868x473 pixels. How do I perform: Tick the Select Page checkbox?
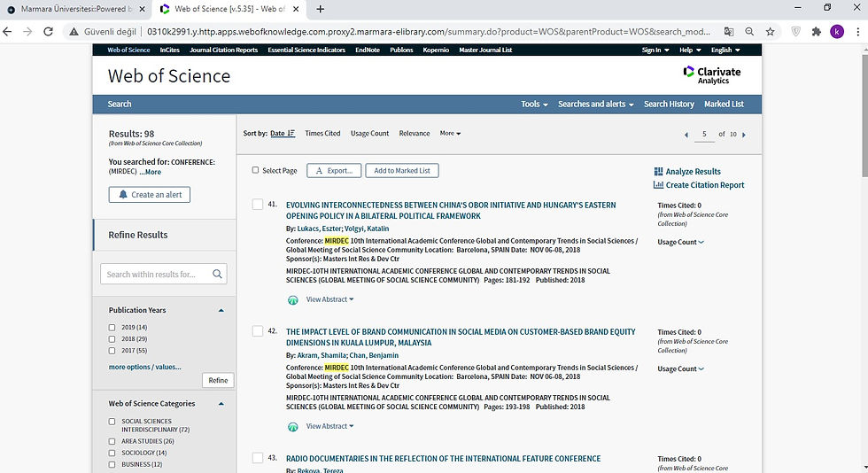pos(255,170)
